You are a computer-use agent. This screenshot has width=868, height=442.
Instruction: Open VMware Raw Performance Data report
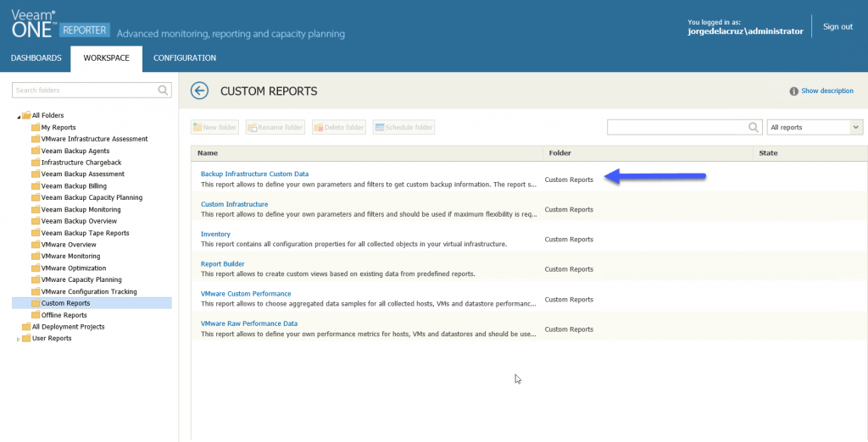click(x=249, y=323)
